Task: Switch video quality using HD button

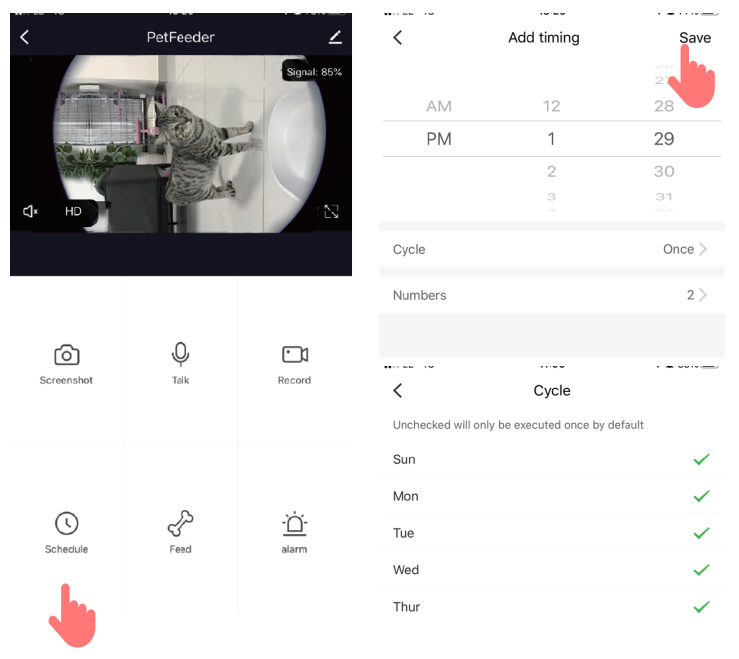Action: 74,212
